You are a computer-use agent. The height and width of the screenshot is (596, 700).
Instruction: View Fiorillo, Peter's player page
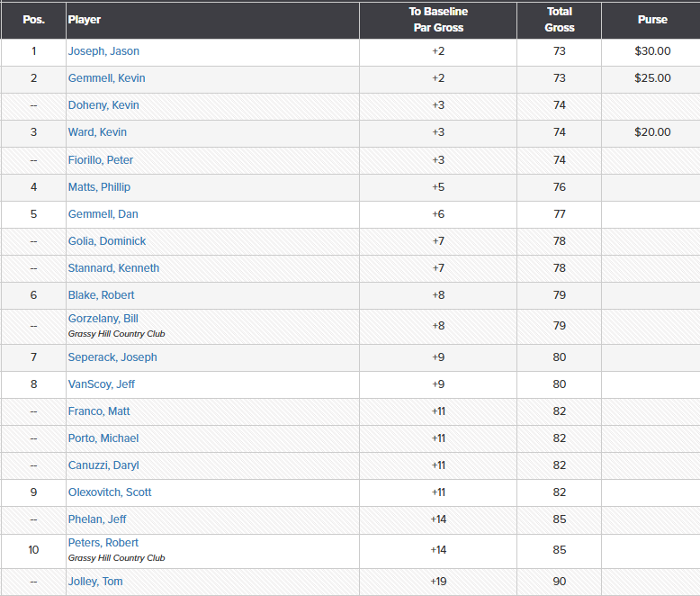tap(101, 160)
